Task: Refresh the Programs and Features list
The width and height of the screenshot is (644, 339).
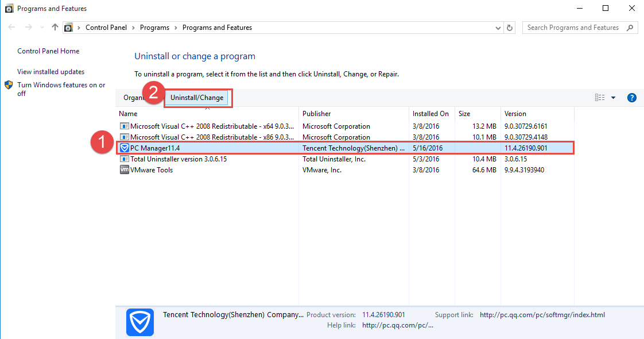Action: pos(510,28)
